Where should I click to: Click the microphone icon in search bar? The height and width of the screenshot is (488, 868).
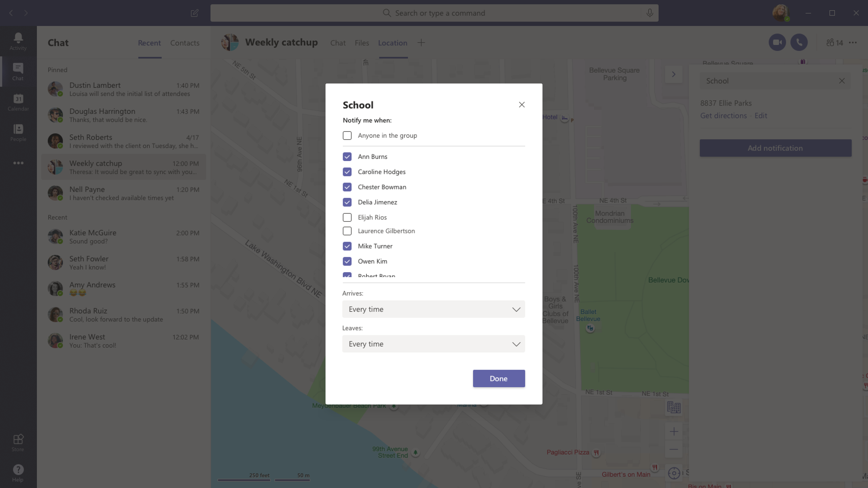tap(650, 13)
